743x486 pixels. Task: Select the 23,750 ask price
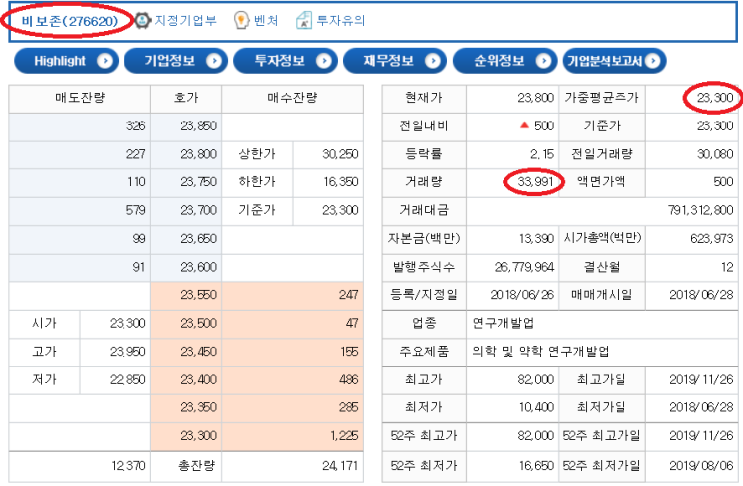tap(198, 182)
